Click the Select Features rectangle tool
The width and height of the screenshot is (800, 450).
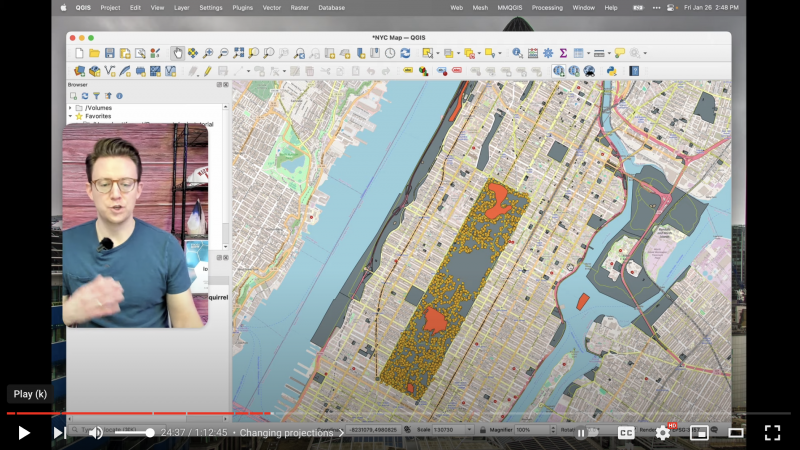[428, 53]
